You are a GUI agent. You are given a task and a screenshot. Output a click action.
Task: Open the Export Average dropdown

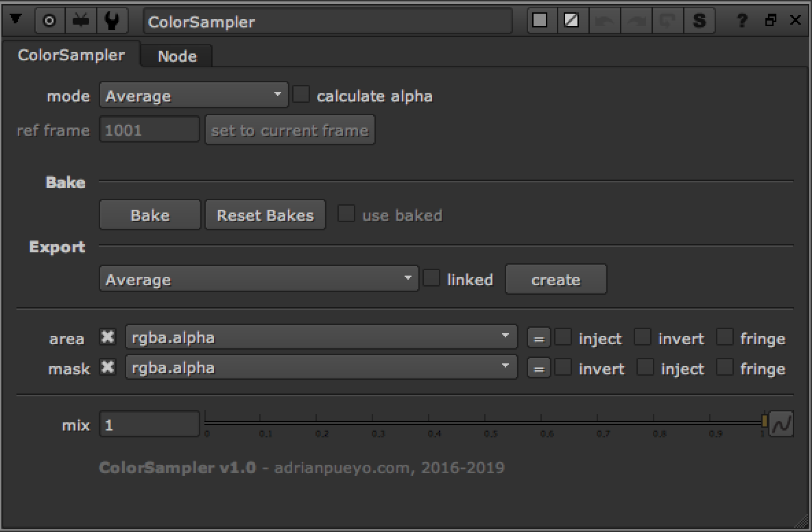[x=259, y=279]
